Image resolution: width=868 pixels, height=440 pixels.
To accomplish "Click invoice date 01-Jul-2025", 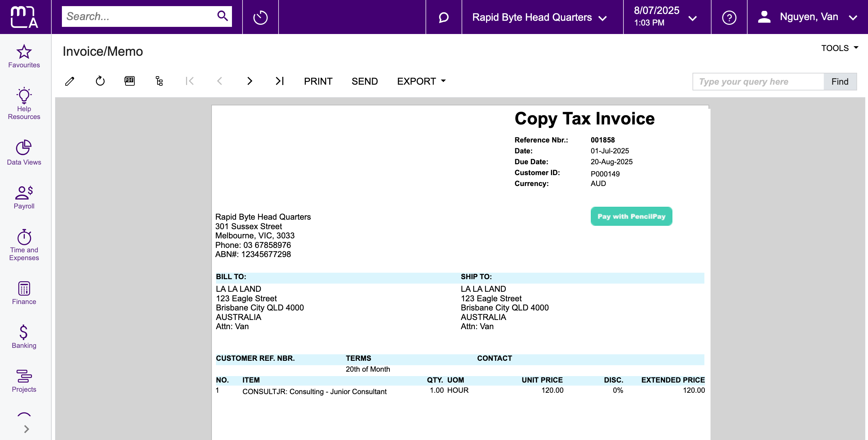I will pos(610,151).
